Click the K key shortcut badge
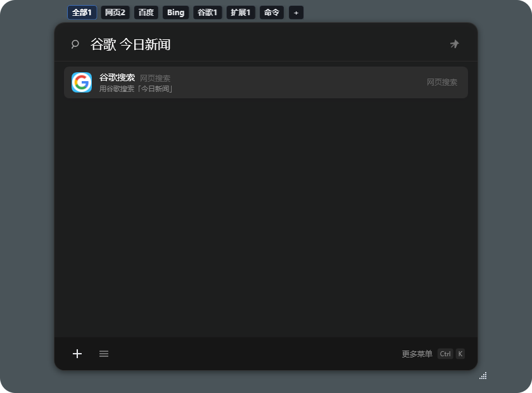This screenshot has width=532, height=393. coord(460,354)
